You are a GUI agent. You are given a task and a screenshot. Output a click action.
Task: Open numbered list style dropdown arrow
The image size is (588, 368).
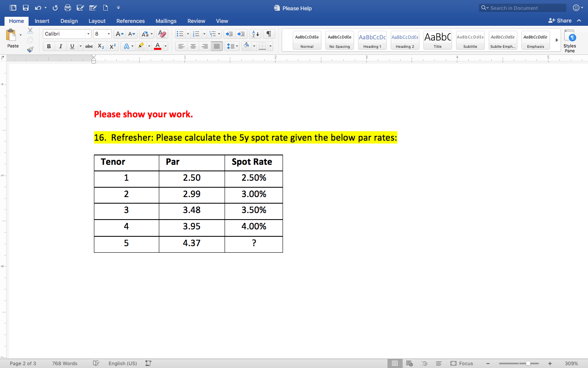(x=204, y=34)
